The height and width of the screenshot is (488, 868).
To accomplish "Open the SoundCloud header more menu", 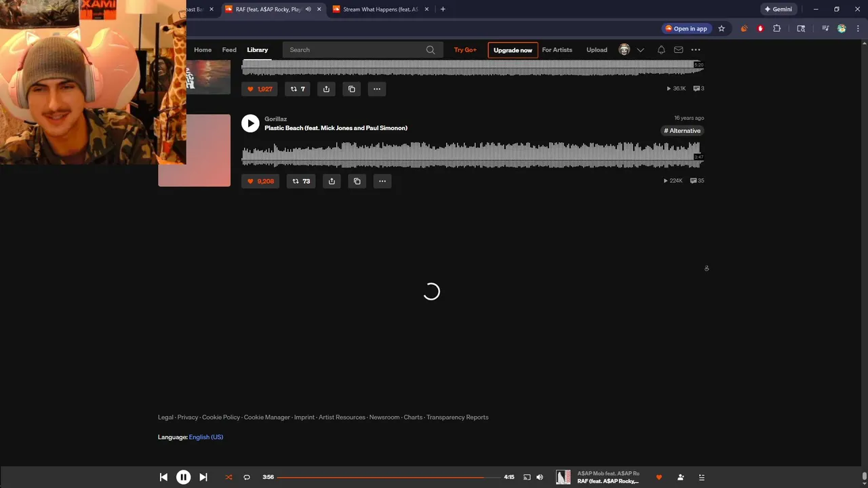I will tap(696, 49).
